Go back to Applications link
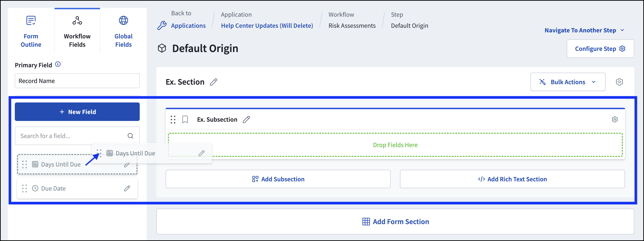Viewport: 644px width, 241px height. (x=188, y=25)
